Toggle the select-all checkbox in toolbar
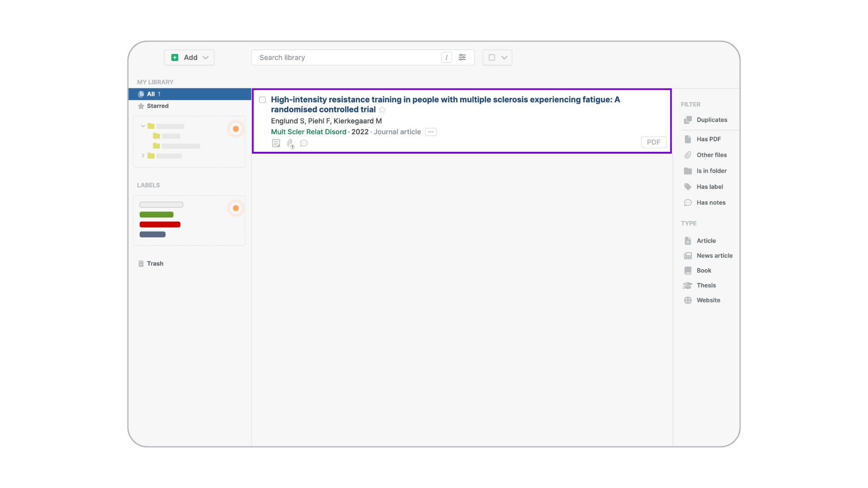The height and width of the screenshot is (488, 868). (492, 57)
